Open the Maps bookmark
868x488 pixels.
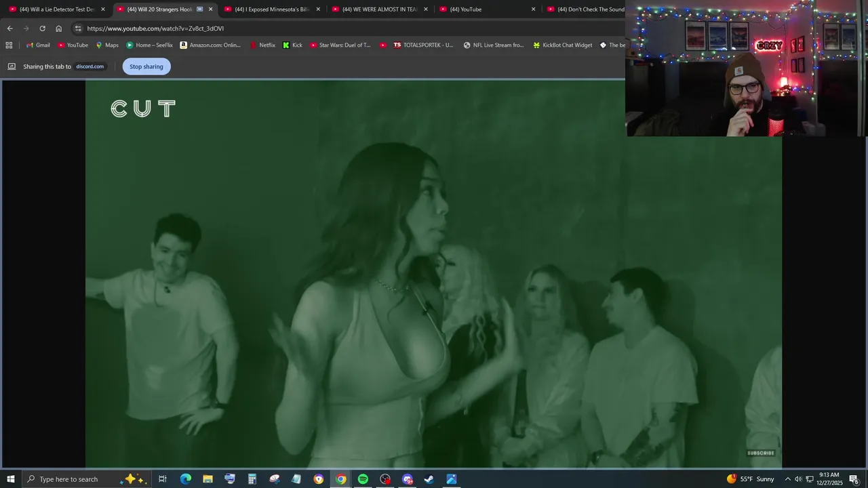pyautogui.click(x=107, y=45)
